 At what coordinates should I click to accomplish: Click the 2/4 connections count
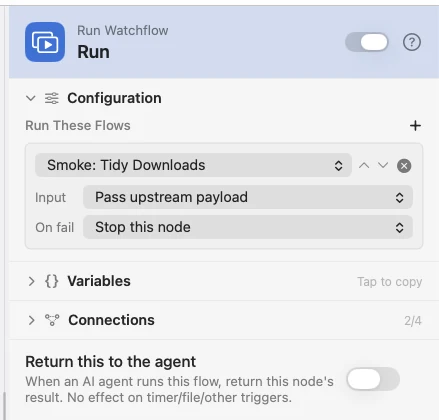click(x=413, y=321)
